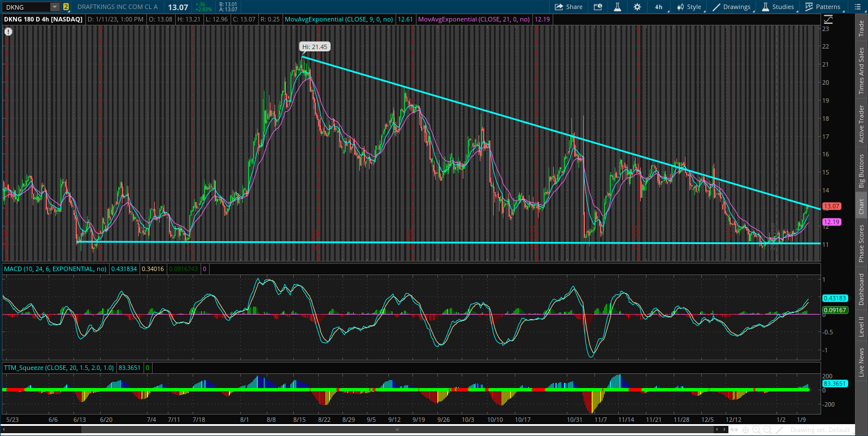Click the 0.09167 MACD histogram value tag

pyautogui.click(x=834, y=310)
